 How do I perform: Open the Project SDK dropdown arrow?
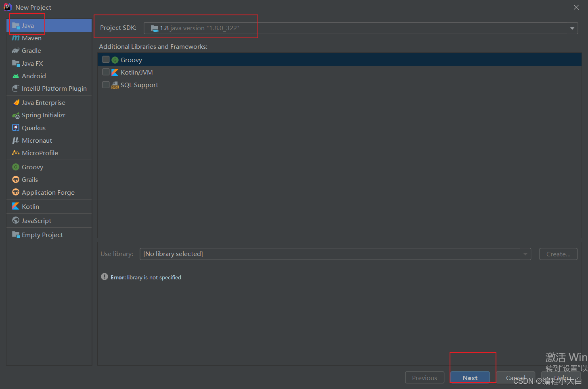click(572, 28)
